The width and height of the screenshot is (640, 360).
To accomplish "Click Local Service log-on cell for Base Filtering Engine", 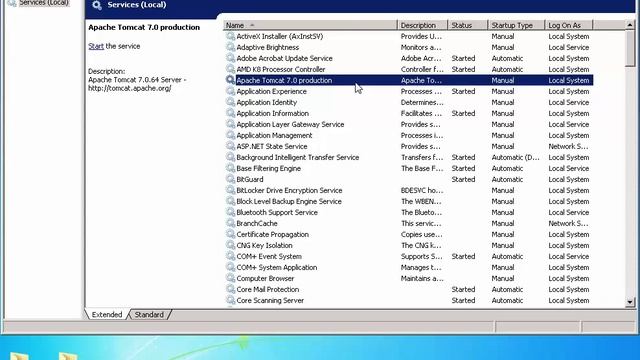I will click(x=569, y=169).
